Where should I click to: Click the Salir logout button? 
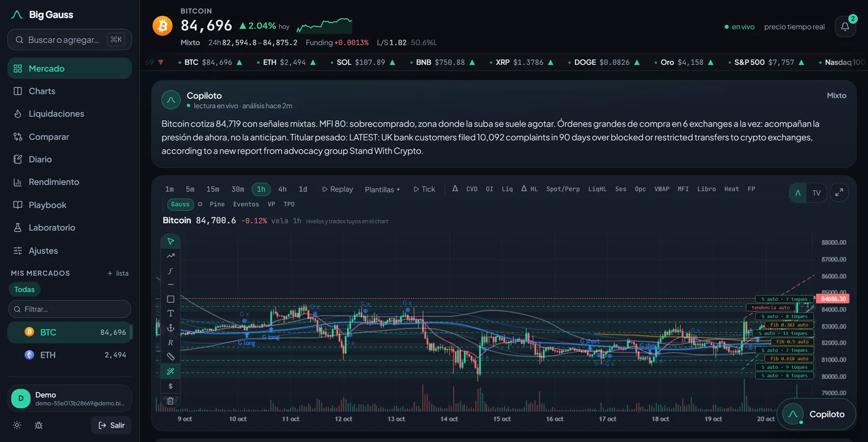coord(111,425)
